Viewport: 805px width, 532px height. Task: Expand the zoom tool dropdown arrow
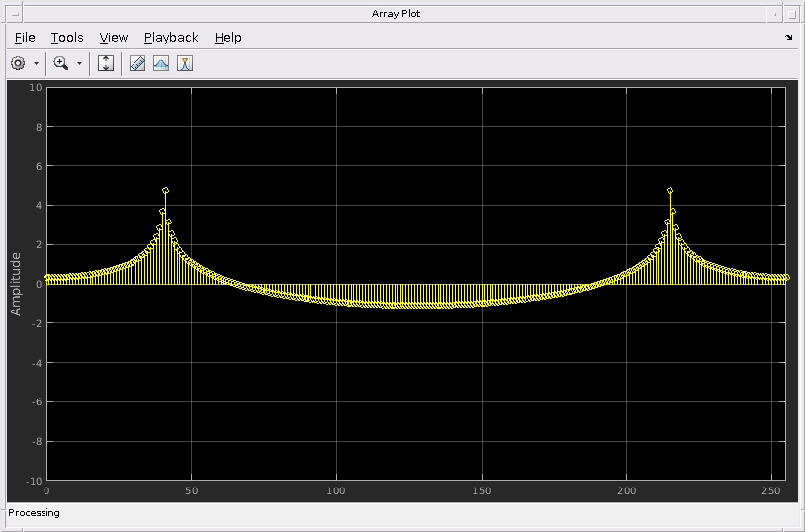(x=79, y=63)
